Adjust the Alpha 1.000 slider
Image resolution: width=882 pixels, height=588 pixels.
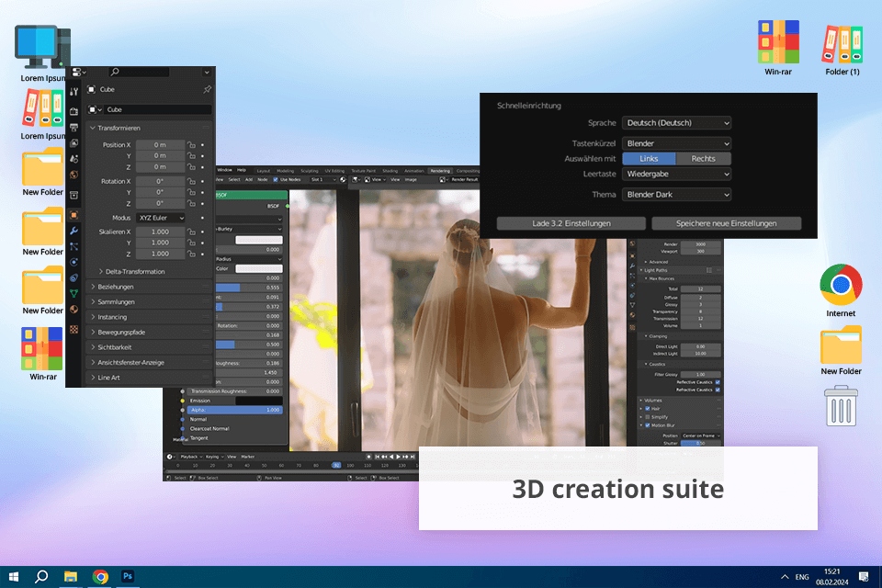click(235, 410)
